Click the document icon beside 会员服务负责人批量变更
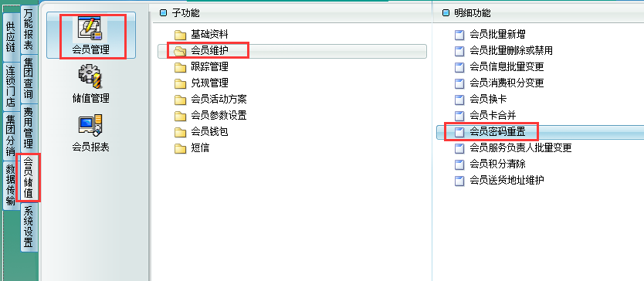Screen dimensions: 644x281 [459, 148]
